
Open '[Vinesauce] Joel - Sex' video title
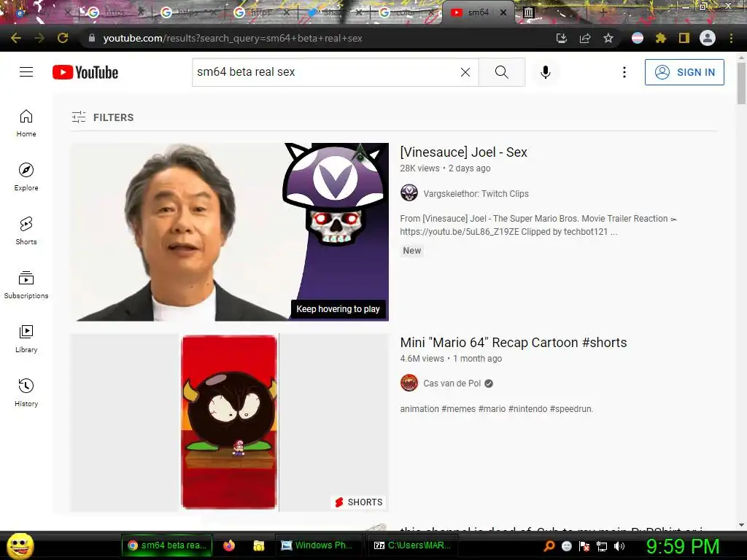(463, 152)
